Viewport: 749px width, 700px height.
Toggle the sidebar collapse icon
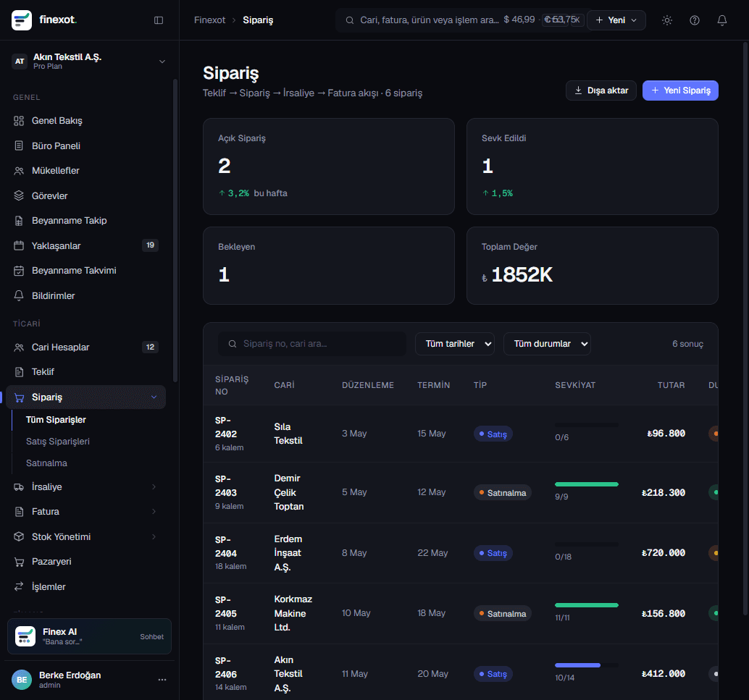pos(159,20)
